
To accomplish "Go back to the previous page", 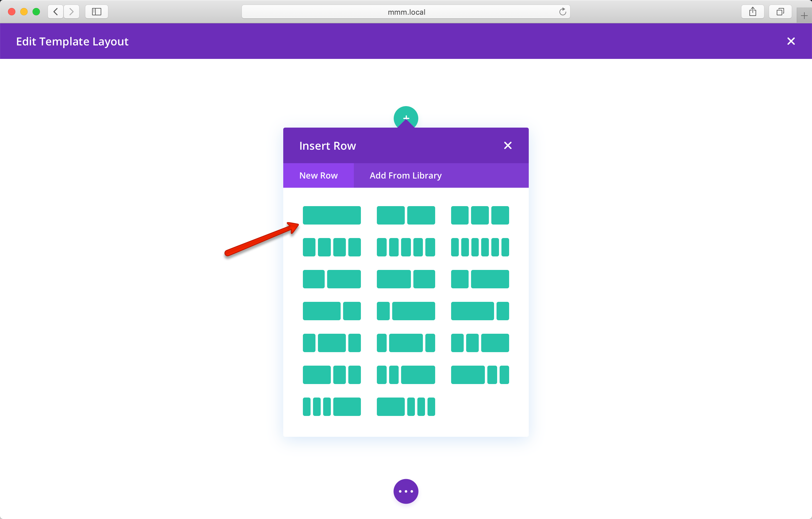I will tap(56, 12).
